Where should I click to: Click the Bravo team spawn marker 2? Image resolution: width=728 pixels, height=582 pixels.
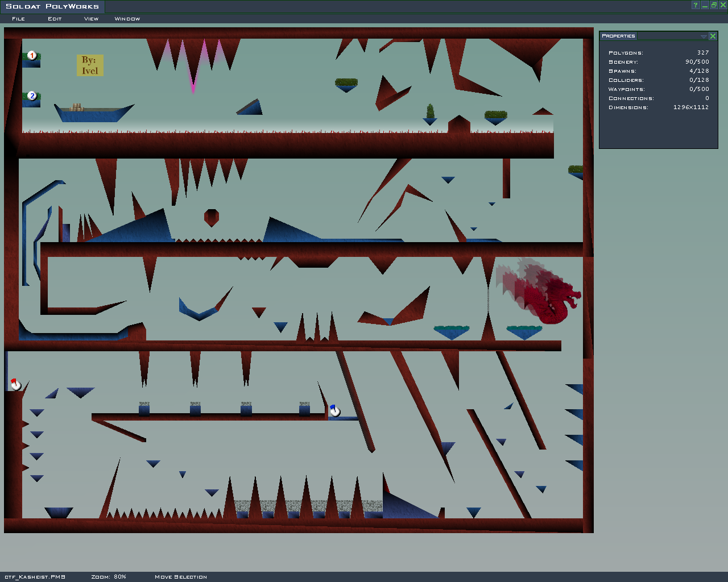32,95
